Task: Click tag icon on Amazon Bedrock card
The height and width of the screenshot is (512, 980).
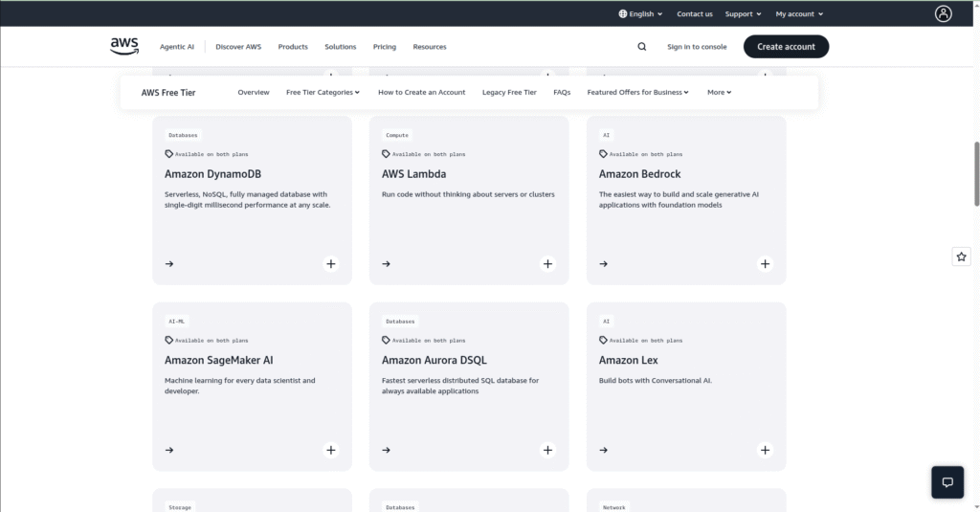Action: click(x=603, y=154)
